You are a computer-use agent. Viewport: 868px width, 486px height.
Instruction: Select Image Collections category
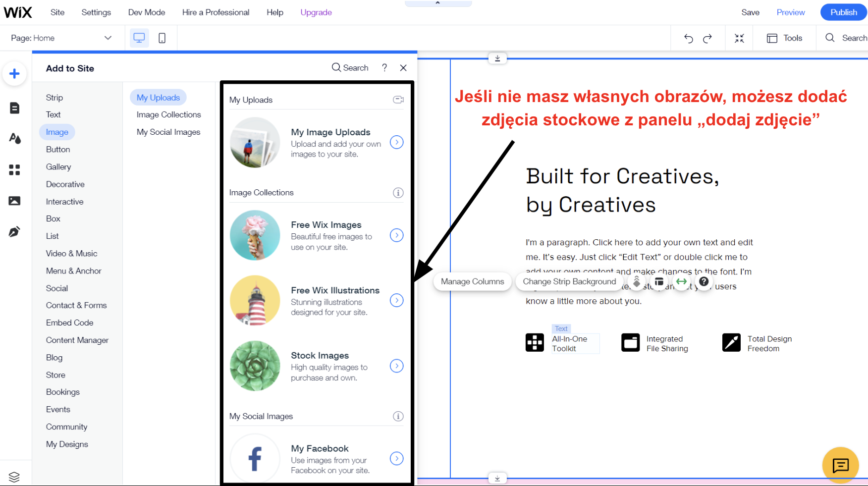[x=168, y=114]
